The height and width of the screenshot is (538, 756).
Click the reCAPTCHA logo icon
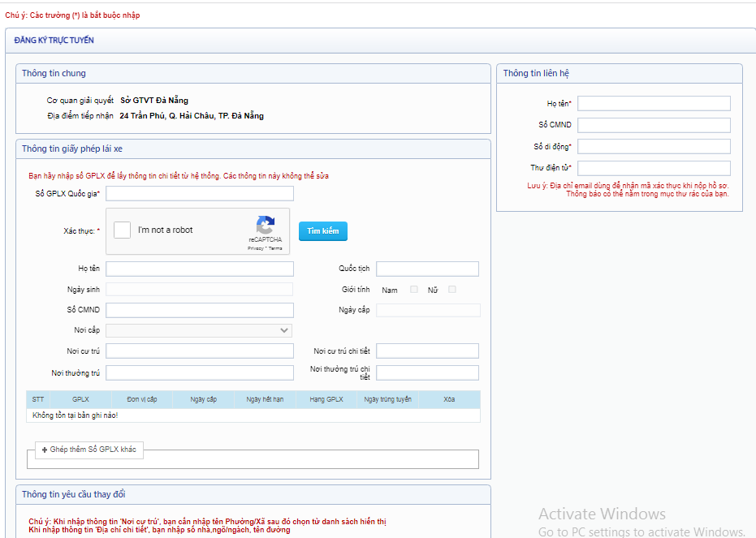point(266,225)
